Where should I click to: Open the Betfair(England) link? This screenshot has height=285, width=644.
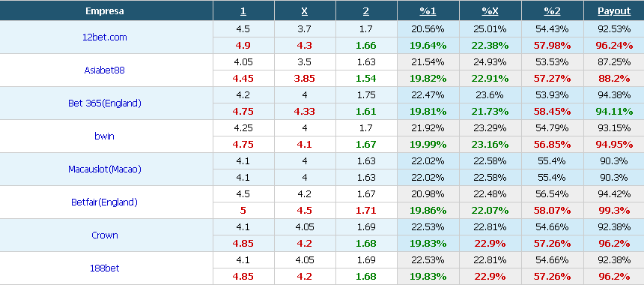(104, 202)
